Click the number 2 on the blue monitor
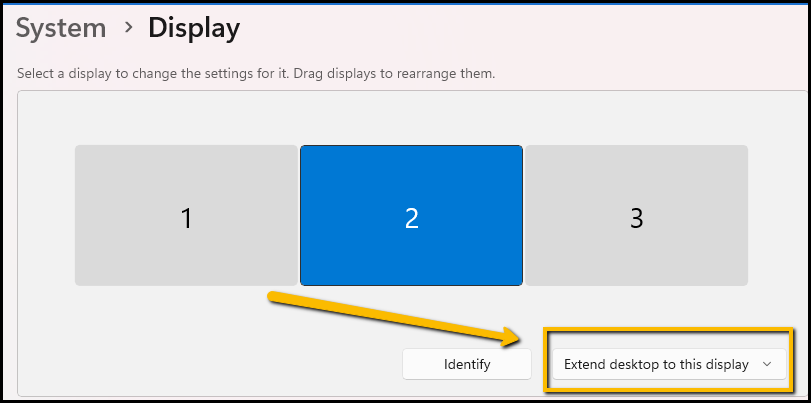The width and height of the screenshot is (811, 403). (411, 218)
